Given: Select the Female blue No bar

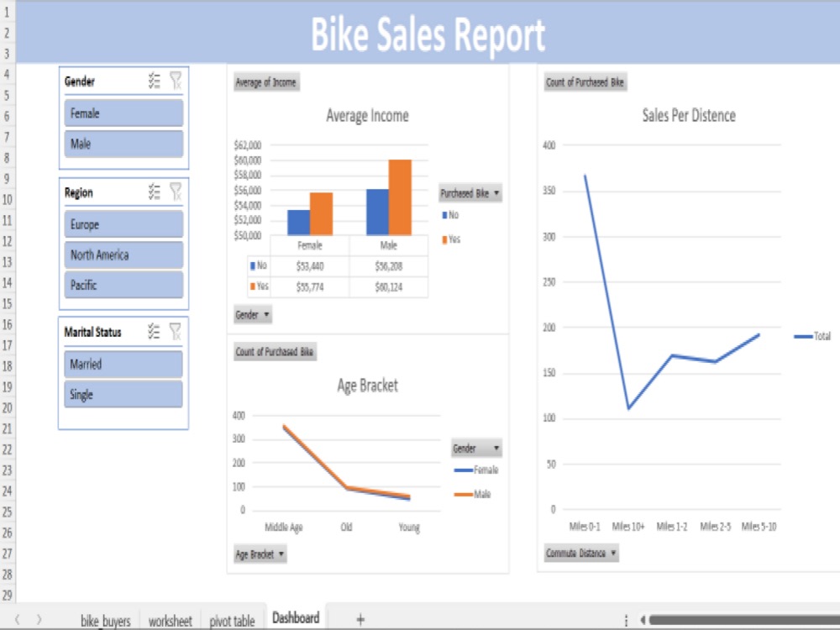Looking at the screenshot, I should 298,223.
